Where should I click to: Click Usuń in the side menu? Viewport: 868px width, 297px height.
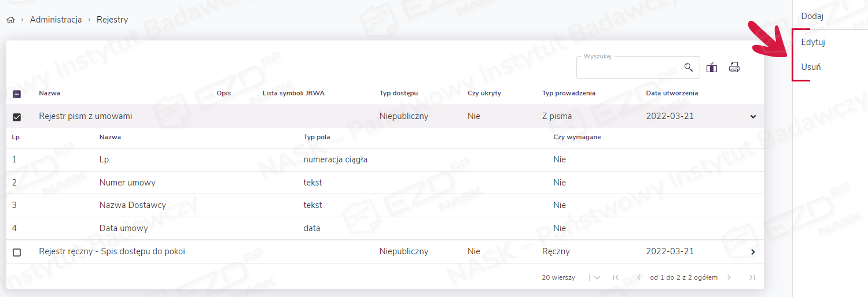tap(811, 67)
